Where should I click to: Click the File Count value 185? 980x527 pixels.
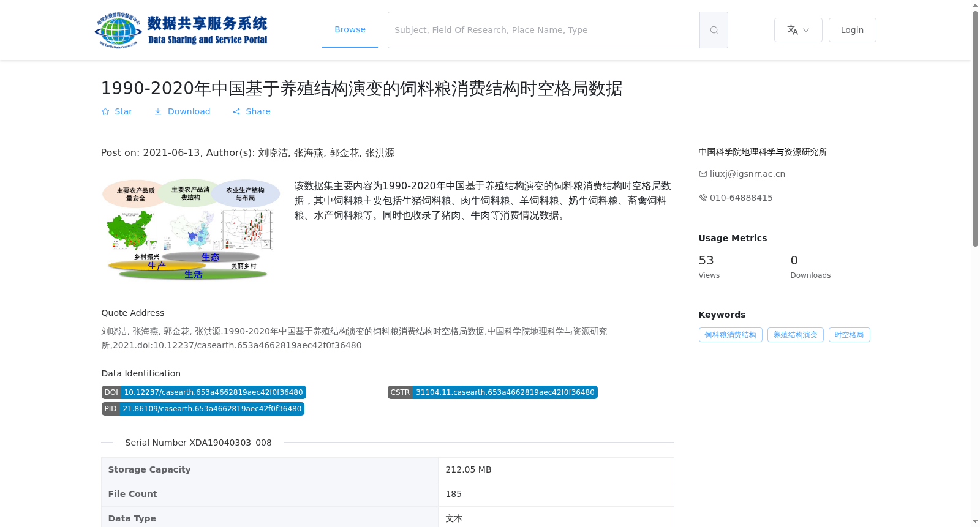point(454,494)
